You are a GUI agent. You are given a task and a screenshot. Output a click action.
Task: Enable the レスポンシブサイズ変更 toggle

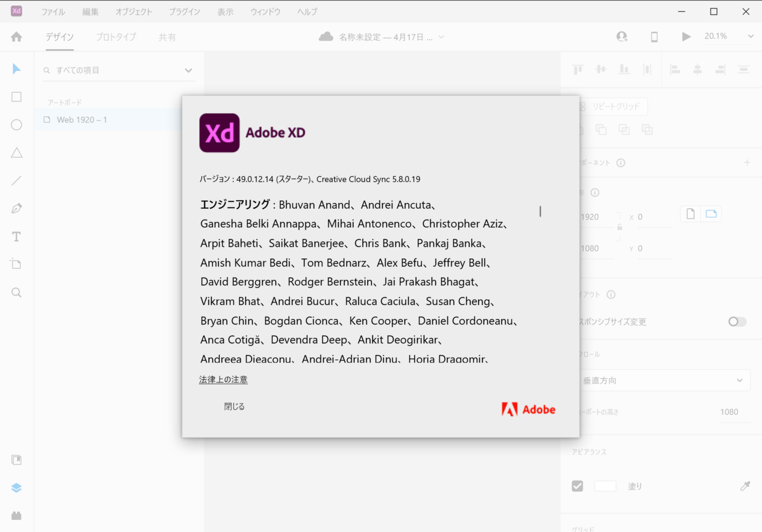tap(737, 322)
